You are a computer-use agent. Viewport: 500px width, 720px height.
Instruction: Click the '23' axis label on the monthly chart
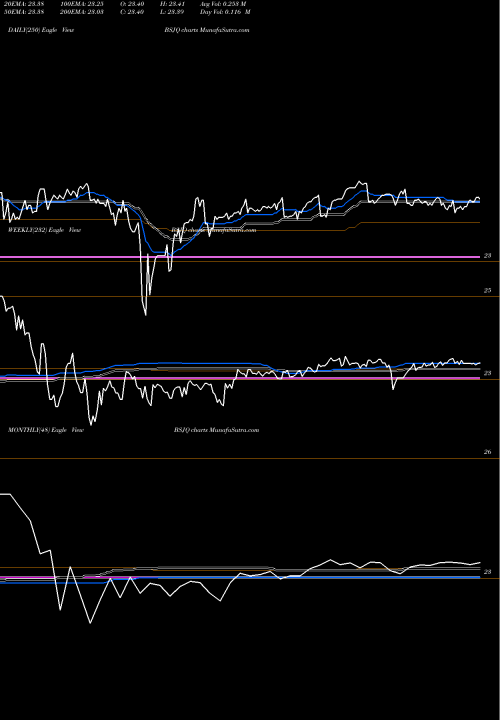[488, 572]
